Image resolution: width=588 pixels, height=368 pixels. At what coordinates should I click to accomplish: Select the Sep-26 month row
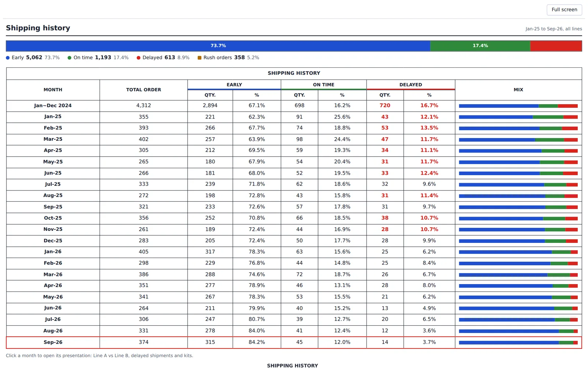click(x=294, y=342)
